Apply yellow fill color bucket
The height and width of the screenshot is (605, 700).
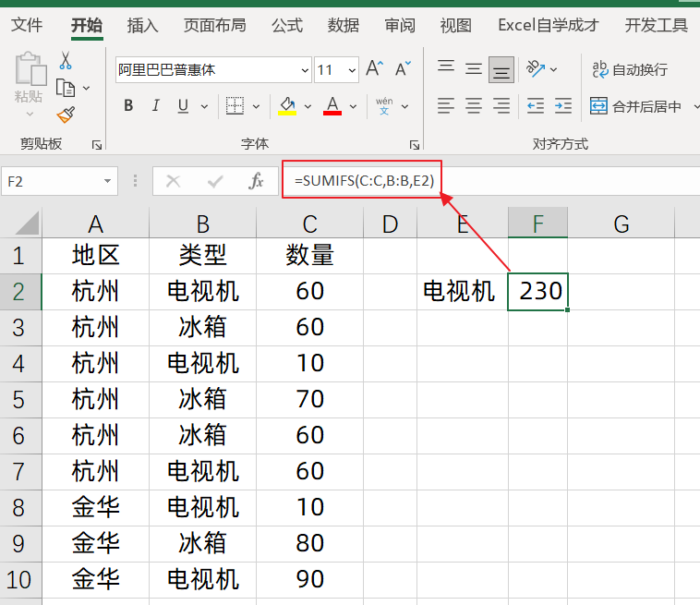coord(287,106)
